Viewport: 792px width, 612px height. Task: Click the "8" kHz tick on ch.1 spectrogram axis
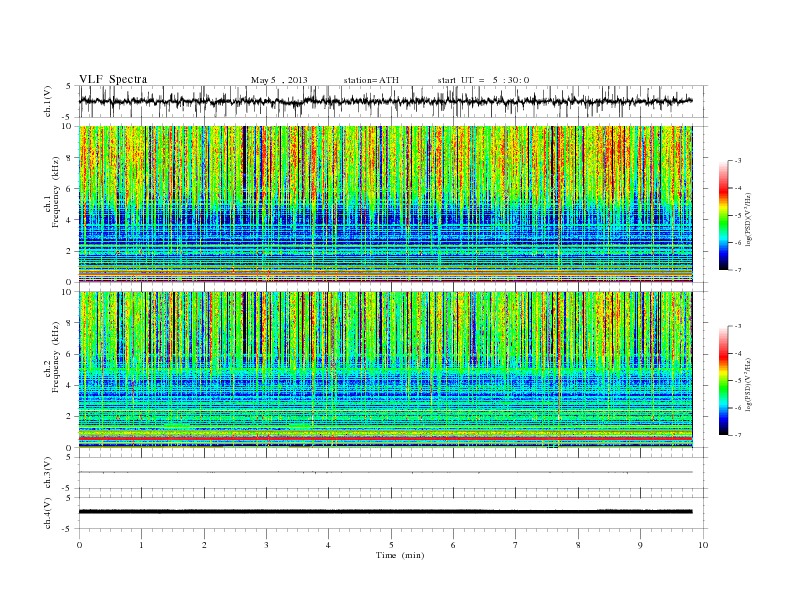click(x=69, y=158)
